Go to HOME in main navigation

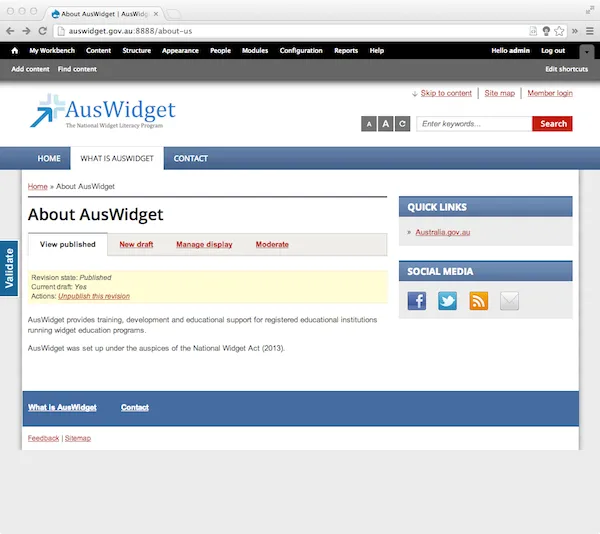click(49, 158)
